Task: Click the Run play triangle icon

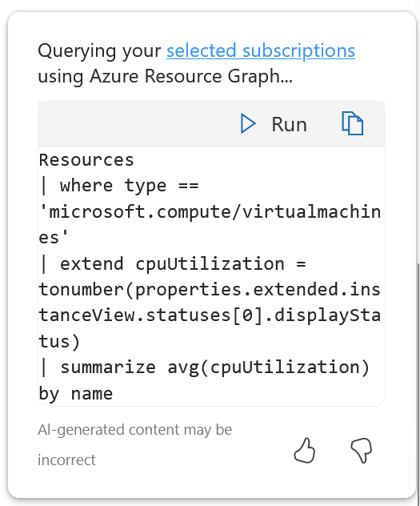Action: point(248,123)
